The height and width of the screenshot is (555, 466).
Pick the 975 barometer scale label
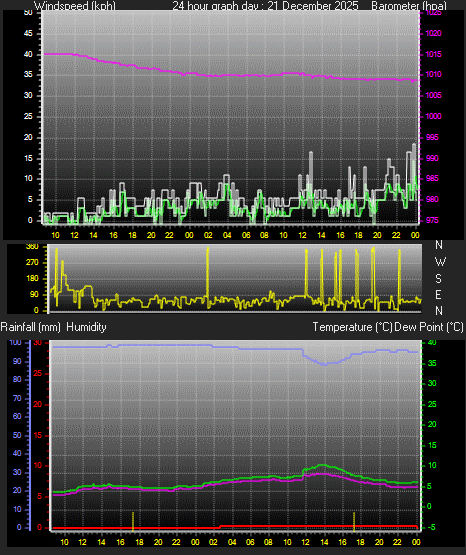[432, 220]
